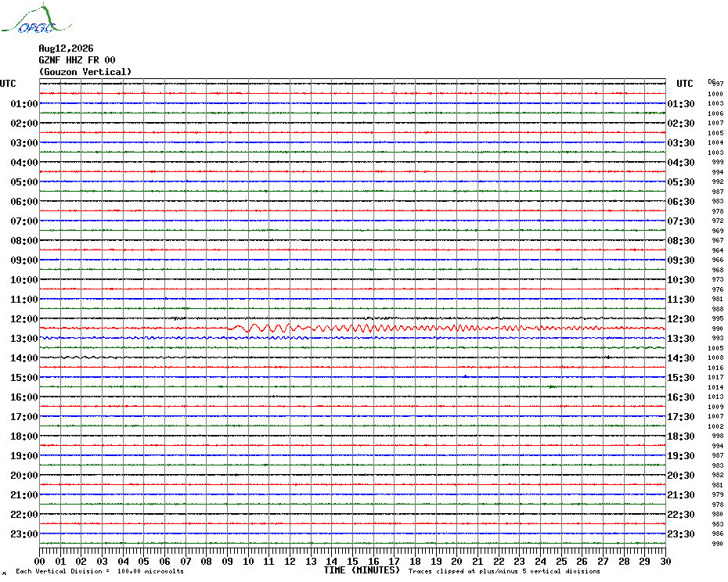Viewport: 728px width, 582px height.
Task: Click the 01:00 hour label
Action: point(24,103)
